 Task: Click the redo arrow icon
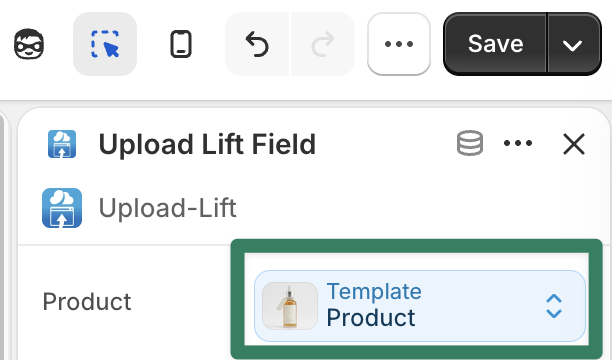click(x=323, y=44)
